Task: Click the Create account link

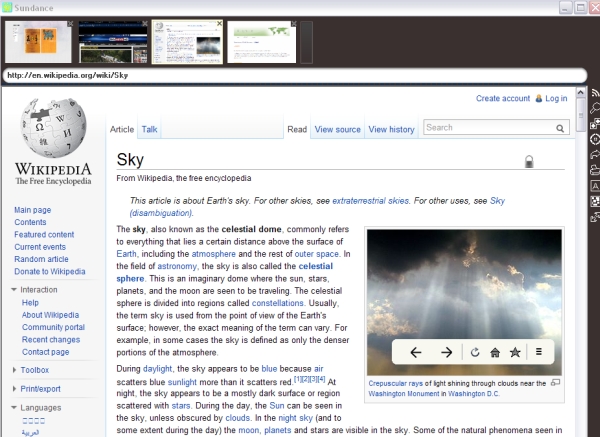Action: pos(503,98)
